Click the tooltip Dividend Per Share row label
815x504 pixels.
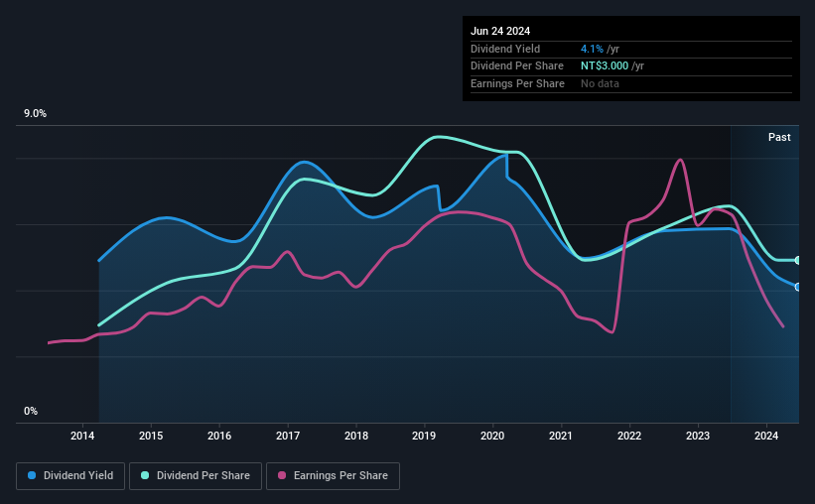(516, 66)
